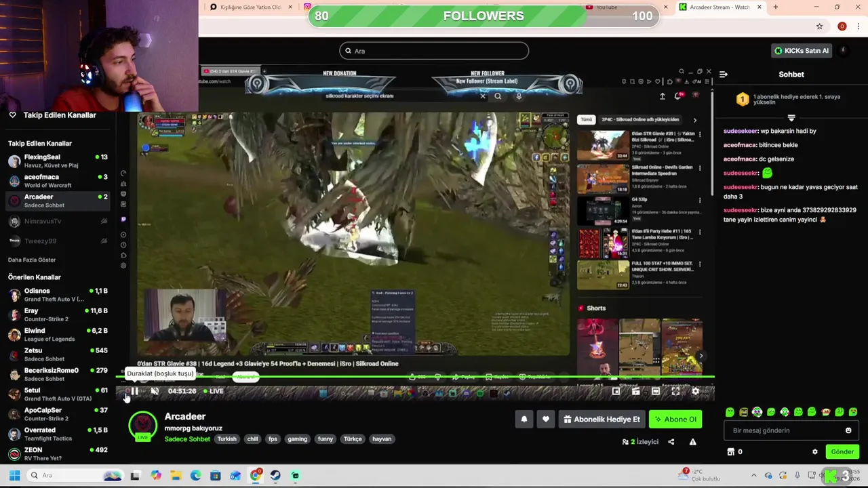Viewport: 868px width, 488px height.
Task: Click Abonelik Hediye Et button
Action: tap(601, 420)
